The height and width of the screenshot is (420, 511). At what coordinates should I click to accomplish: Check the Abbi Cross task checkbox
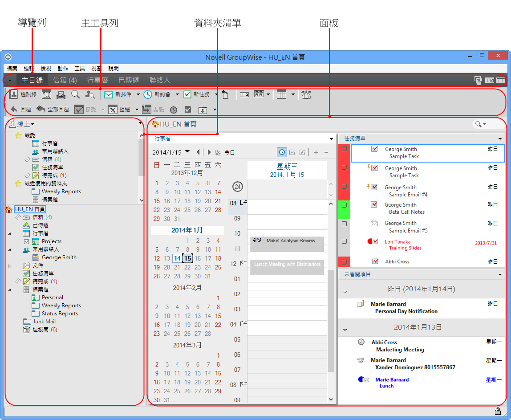tap(344, 262)
